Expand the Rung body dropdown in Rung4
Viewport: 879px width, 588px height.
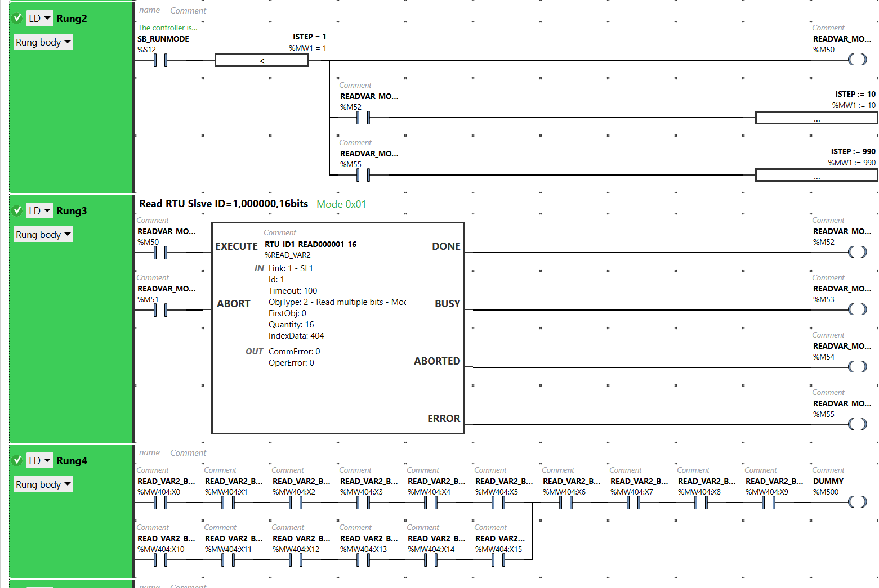pyautogui.click(x=43, y=484)
